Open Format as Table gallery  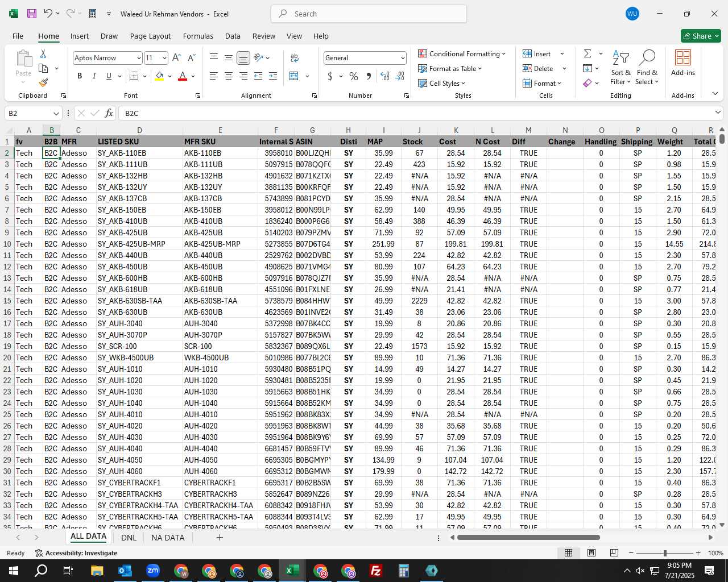click(x=449, y=68)
